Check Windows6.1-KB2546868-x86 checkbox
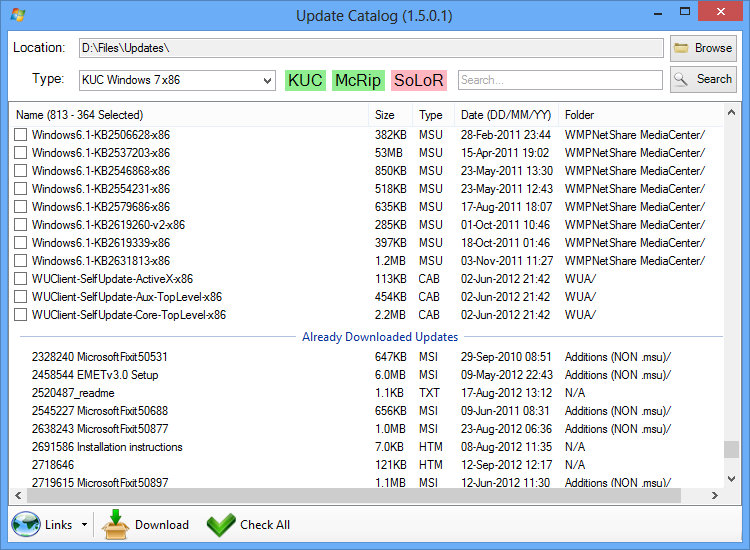This screenshot has height=550, width=750. [20, 171]
